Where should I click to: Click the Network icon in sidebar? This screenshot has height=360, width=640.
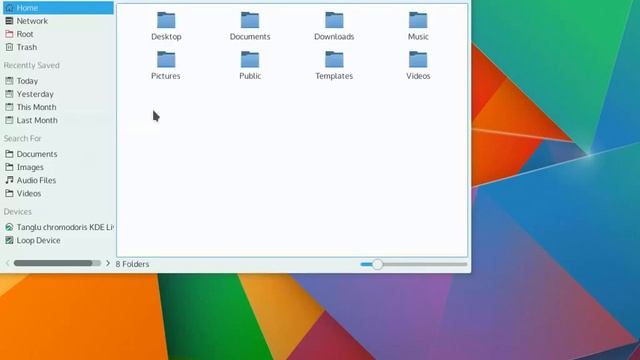click(9, 21)
